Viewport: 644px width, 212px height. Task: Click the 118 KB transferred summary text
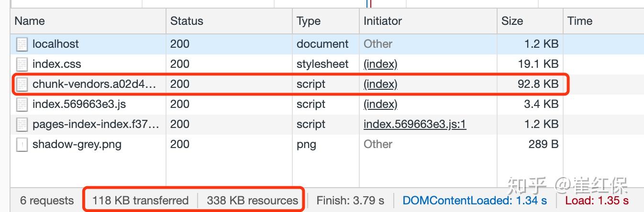click(x=140, y=200)
